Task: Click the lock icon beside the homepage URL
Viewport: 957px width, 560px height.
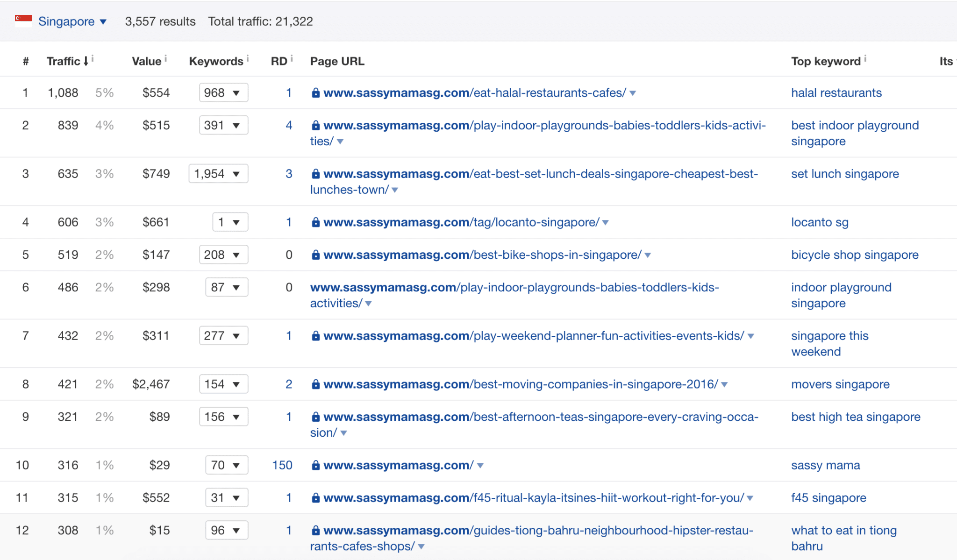Action: click(316, 465)
